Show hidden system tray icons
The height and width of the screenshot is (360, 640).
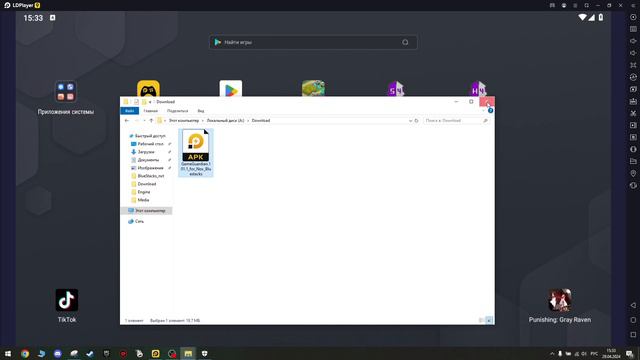click(x=552, y=353)
